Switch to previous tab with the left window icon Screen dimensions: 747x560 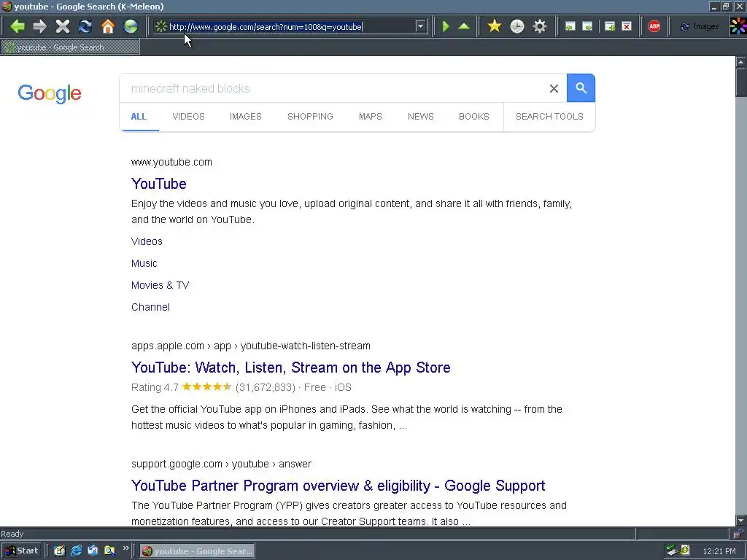click(x=570, y=26)
